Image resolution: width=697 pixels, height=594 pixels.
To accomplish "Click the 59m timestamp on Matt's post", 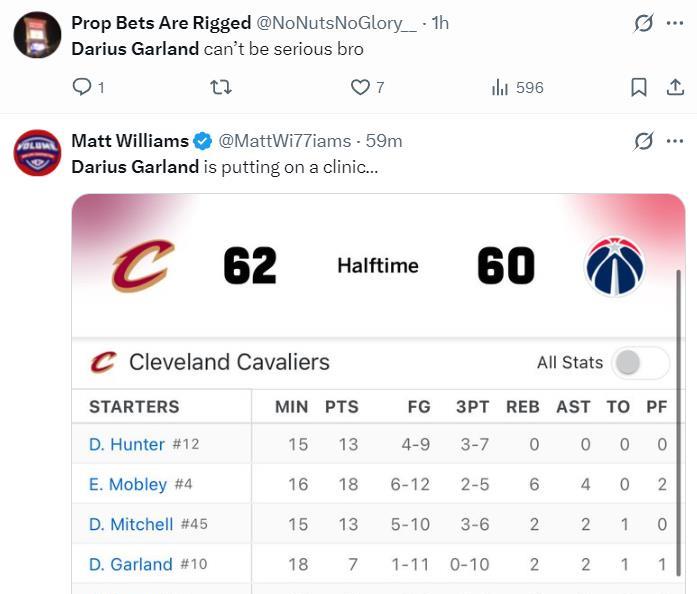I will coord(384,141).
